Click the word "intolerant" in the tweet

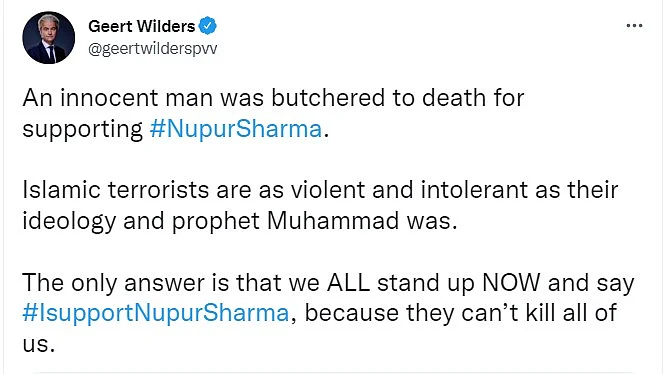[x=474, y=190]
